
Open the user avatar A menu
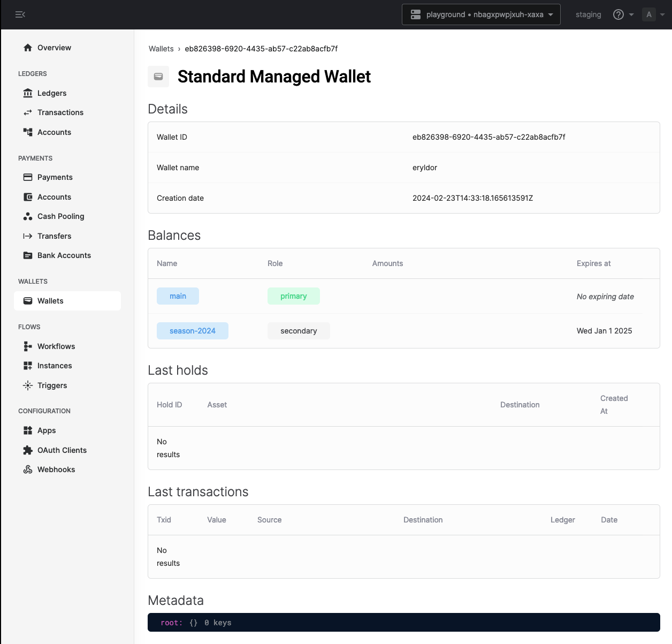(x=654, y=14)
